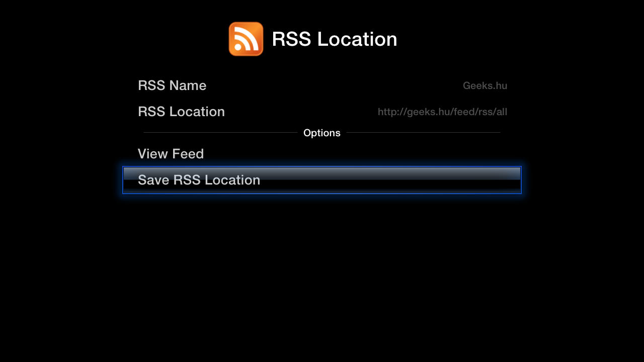The width and height of the screenshot is (644, 362).
Task: Click the "RSS Location" page title heading
Action: pyautogui.click(x=334, y=39)
